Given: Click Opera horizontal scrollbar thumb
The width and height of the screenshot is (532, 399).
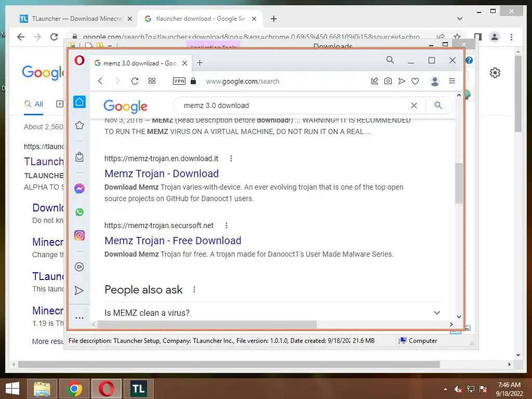Looking at the screenshot, I should tap(207, 324).
